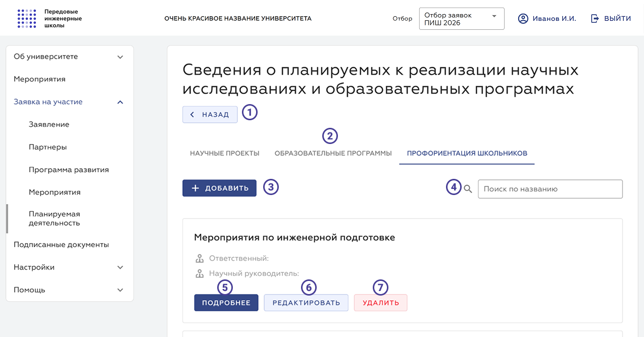Click the Ответственный: label in the card
Viewport: 644px width, 337px height.
click(x=239, y=259)
